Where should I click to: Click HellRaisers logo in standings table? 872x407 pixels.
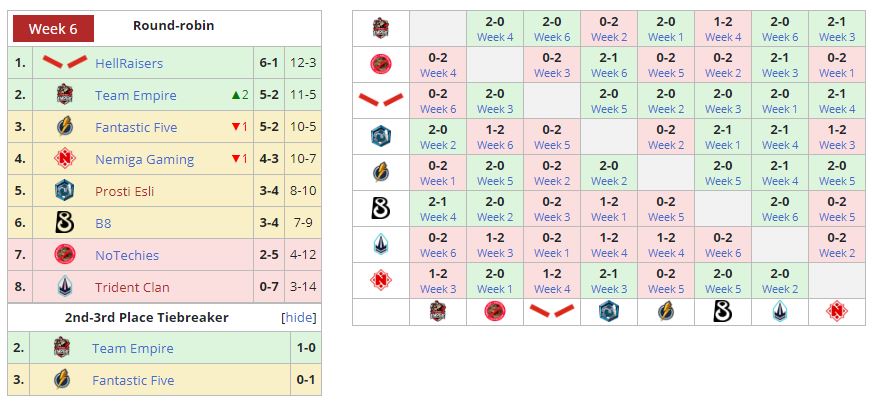[x=64, y=62]
